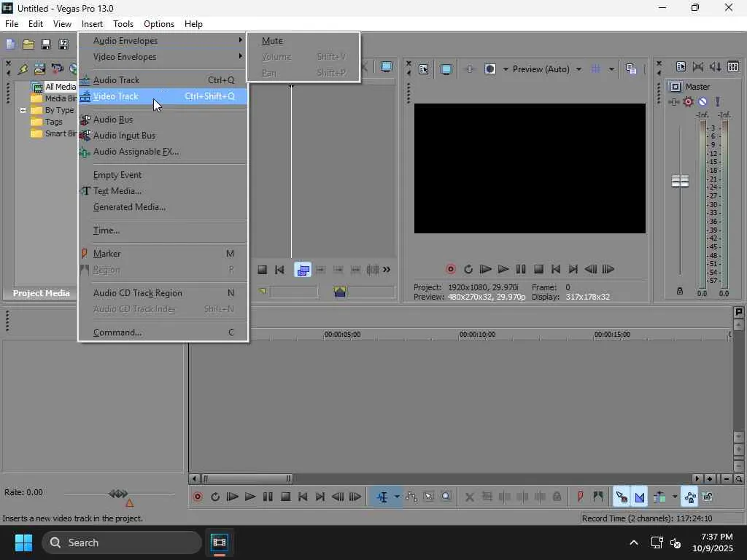The width and height of the screenshot is (747, 560).
Task: Click the taskbar Search box
Action: click(x=122, y=542)
